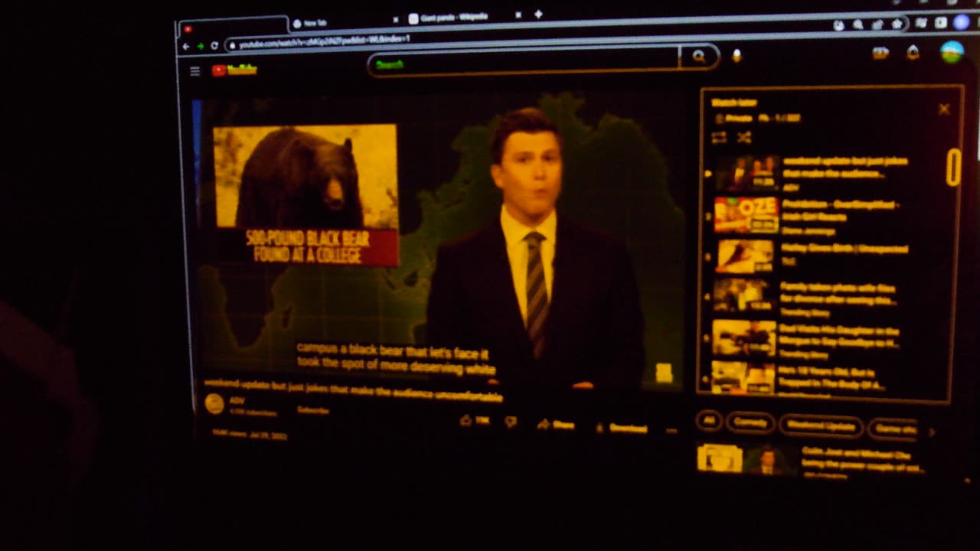Image resolution: width=980 pixels, height=551 pixels.
Task: Open the account avatar menu
Action: point(952,51)
